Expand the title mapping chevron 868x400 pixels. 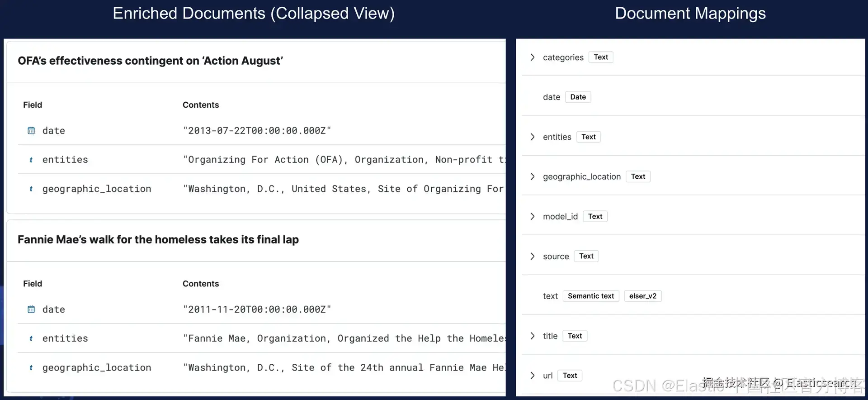click(x=533, y=336)
